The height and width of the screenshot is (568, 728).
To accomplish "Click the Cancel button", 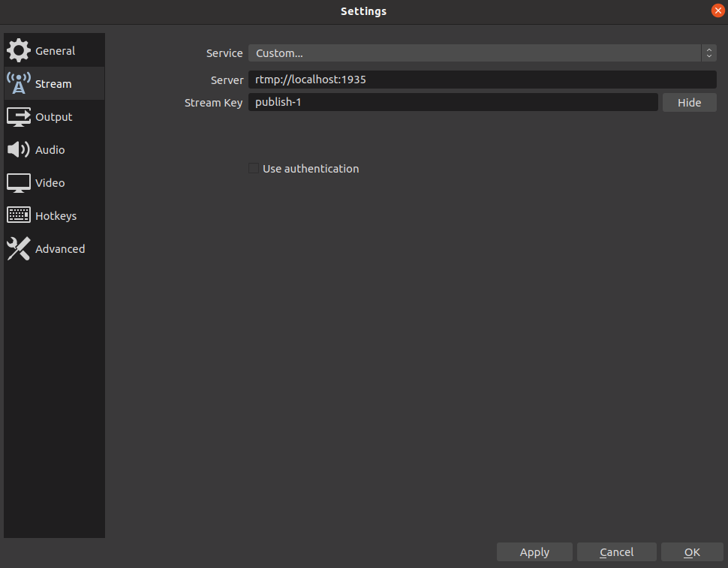I will [617, 552].
